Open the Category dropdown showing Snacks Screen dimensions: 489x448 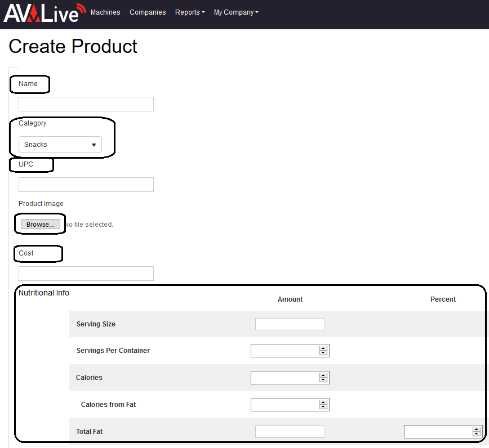click(59, 144)
